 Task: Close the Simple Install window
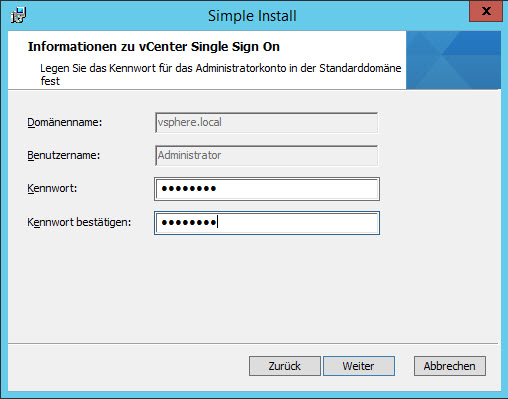[x=486, y=11]
